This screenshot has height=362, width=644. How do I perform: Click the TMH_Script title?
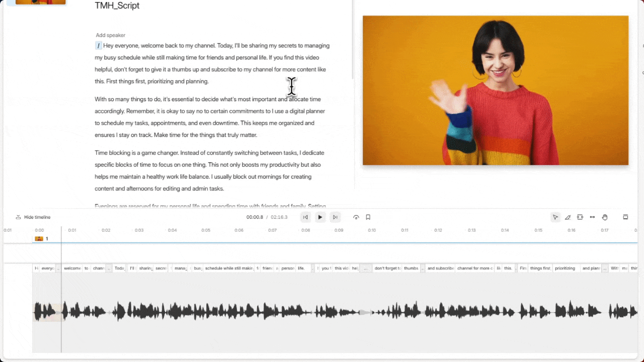click(x=117, y=6)
